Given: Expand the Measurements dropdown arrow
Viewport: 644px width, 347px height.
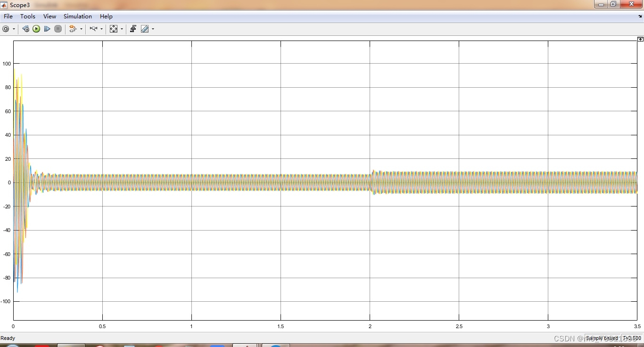Looking at the screenshot, I should (153, 29).
